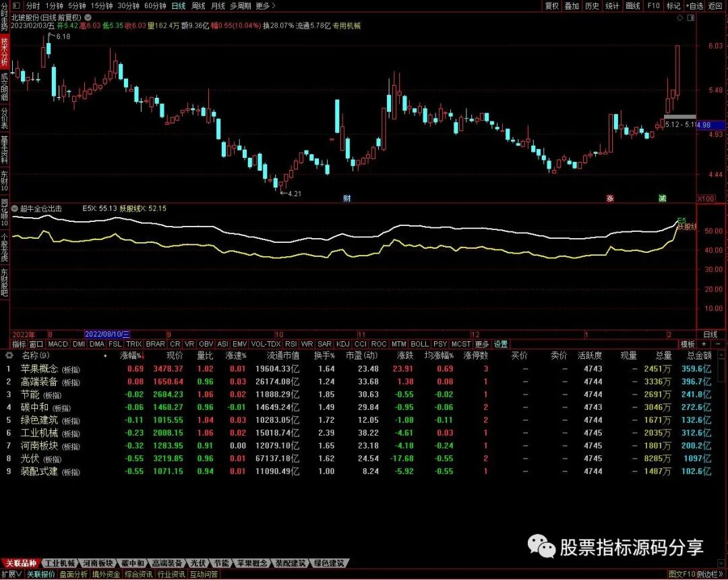Select the MACD indicator
Viewport: 728px width, 580px height.
[58, 344]
